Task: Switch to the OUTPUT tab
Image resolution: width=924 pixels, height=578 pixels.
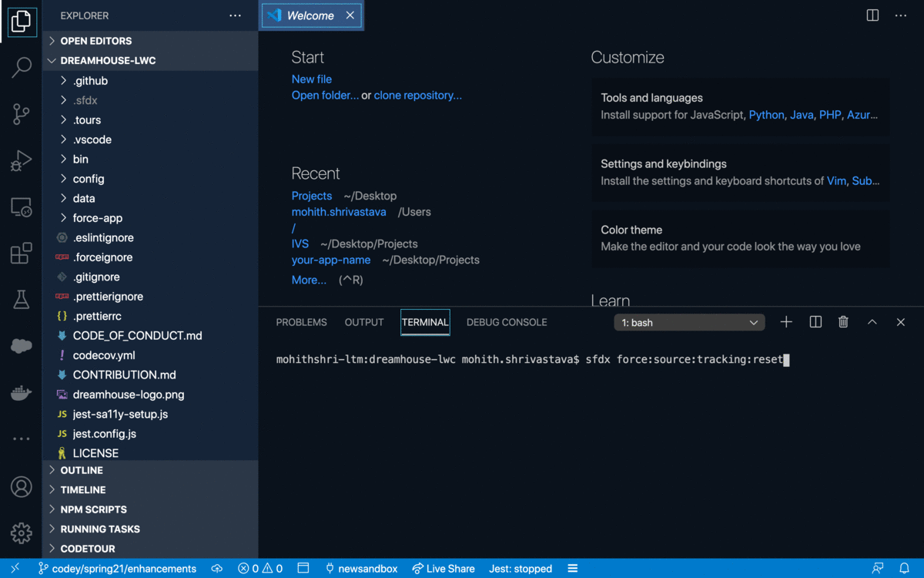Action: pos(364,322)
